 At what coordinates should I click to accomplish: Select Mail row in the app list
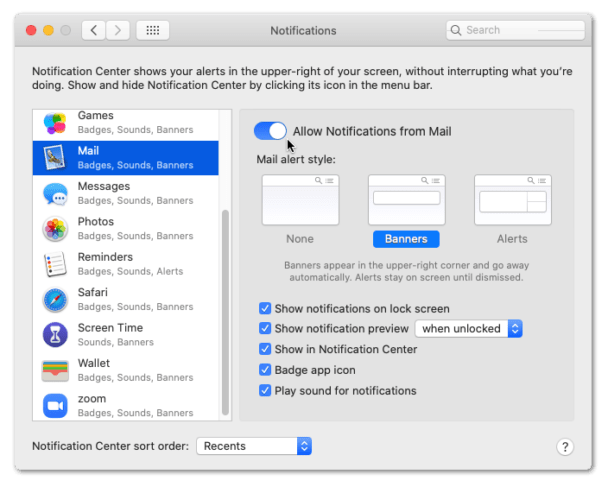click(126, 158)
